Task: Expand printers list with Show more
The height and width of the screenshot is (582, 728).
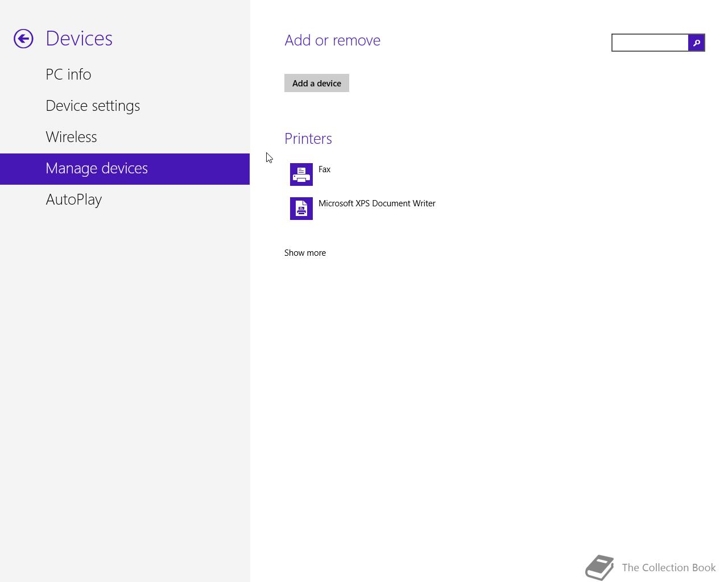Action: (305, 253)
